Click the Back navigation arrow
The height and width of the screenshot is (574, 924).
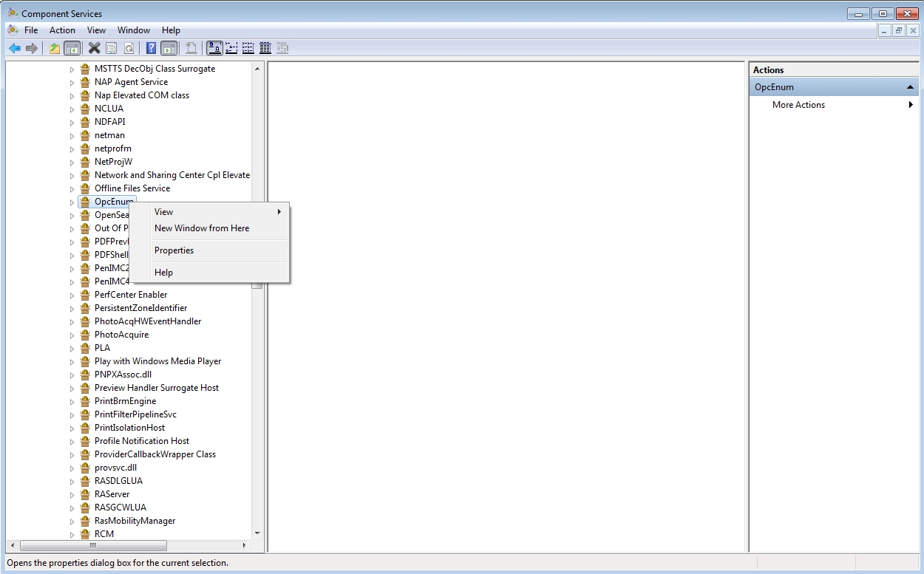pyautogui.click(x=15, y=47)
